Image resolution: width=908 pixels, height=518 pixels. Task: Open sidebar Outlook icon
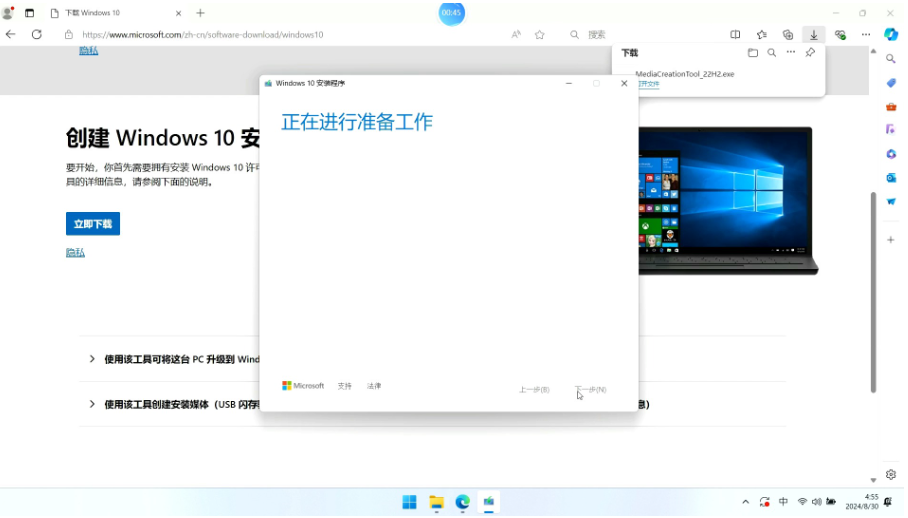[891, 178]
